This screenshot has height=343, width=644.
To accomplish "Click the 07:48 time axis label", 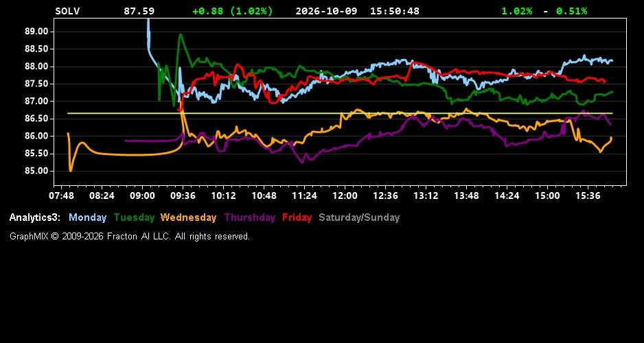I will (x=62, y=196).
